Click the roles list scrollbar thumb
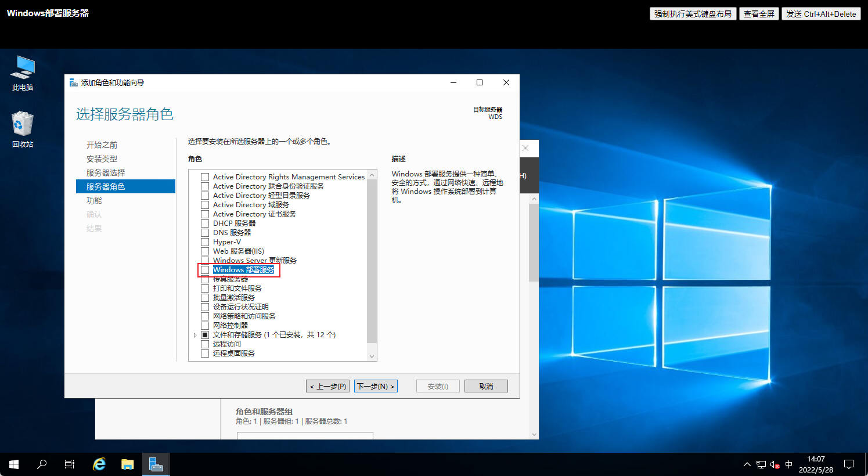The image size is (868, 476). click(372, 261)
